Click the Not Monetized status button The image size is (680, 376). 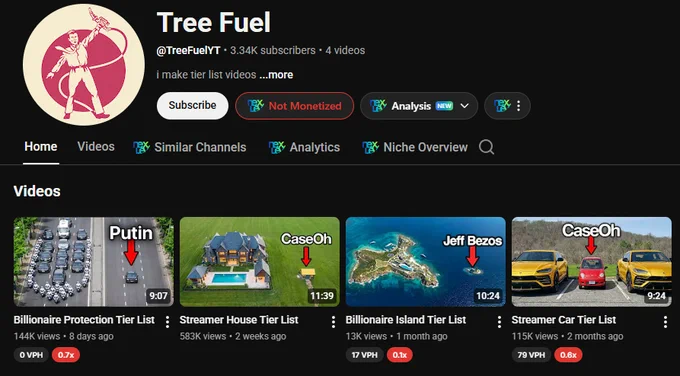(x=294, y=106)
